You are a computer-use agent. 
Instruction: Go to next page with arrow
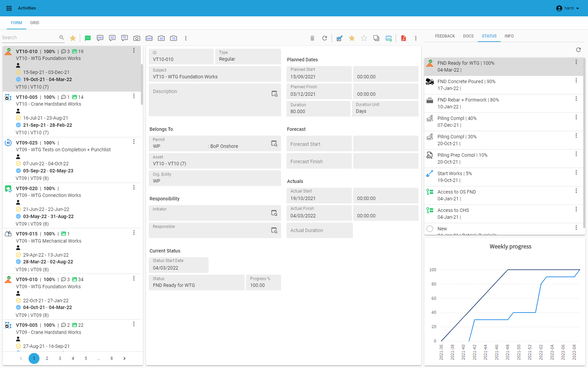click(125, 358)
